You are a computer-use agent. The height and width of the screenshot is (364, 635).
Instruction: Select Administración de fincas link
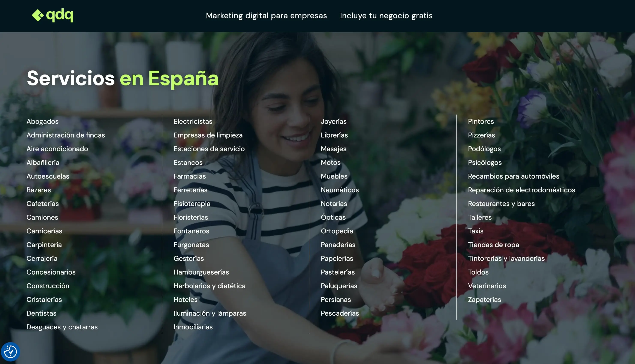66,135
